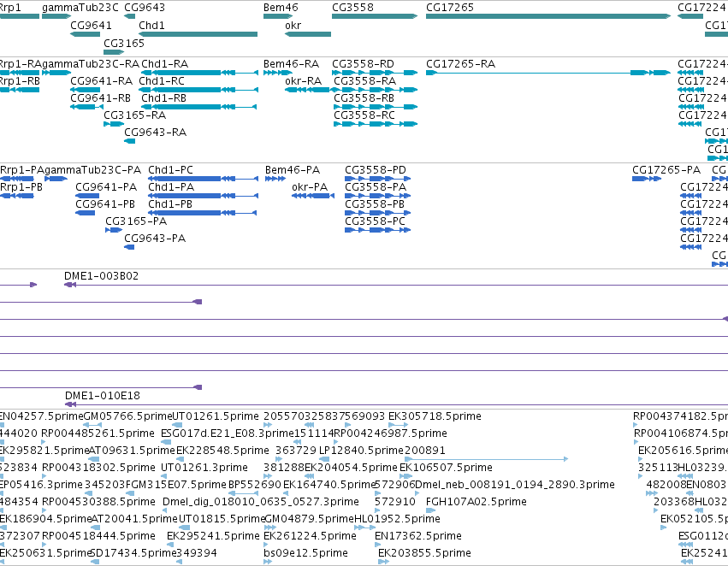Click the CG3558-RD transcript label
Viewport: 728px width, 566px height.
pos(363,64)
